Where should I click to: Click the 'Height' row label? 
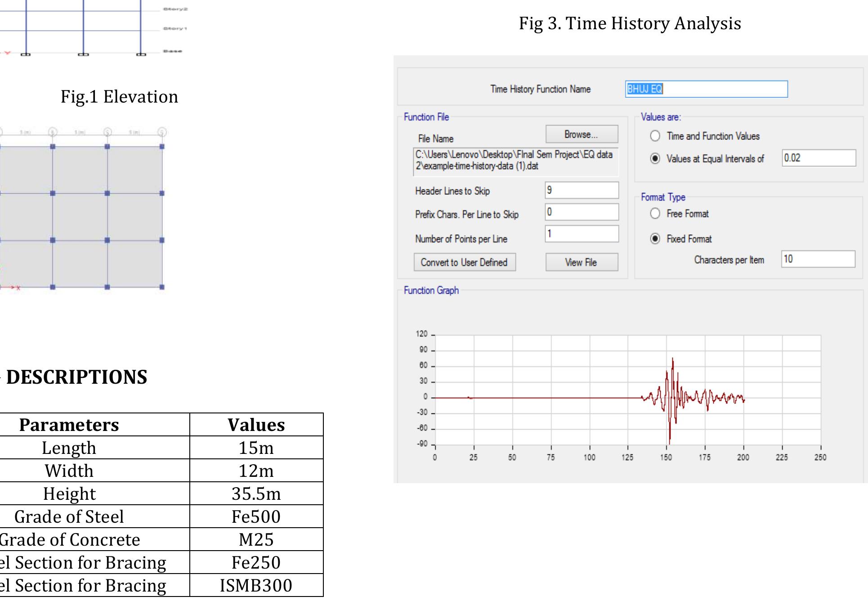point(69,494)
